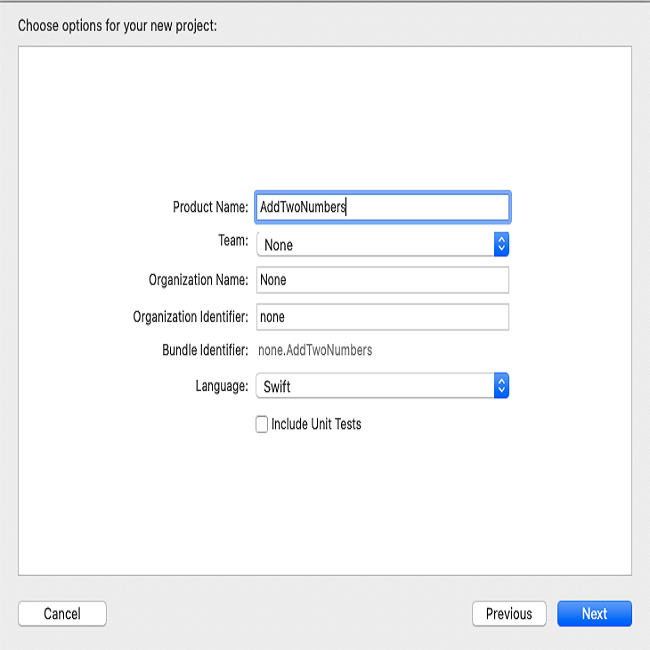Click the Organization Name label
The image size is (650, 650).
pos(199,280)
